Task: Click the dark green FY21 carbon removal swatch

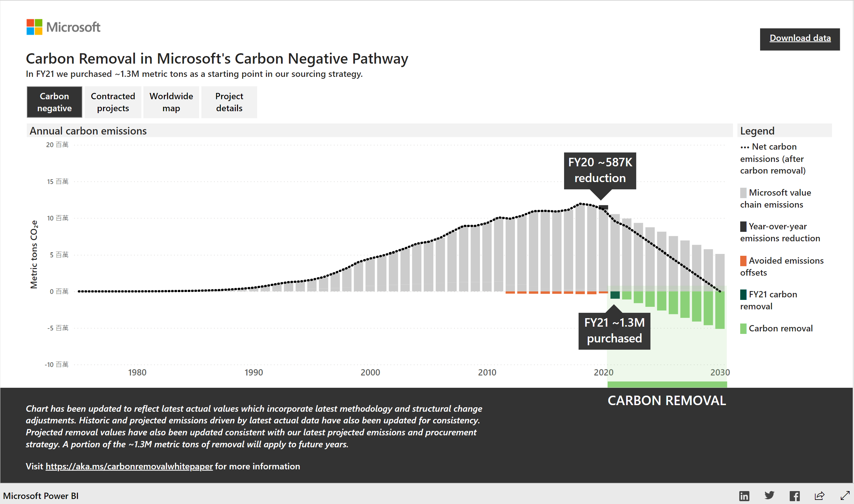Action: coord(743,295)
